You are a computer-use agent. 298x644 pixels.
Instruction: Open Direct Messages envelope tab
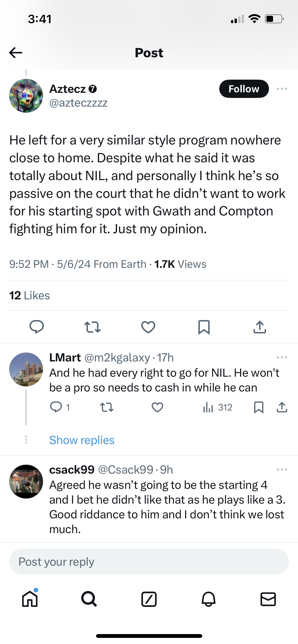268,599
